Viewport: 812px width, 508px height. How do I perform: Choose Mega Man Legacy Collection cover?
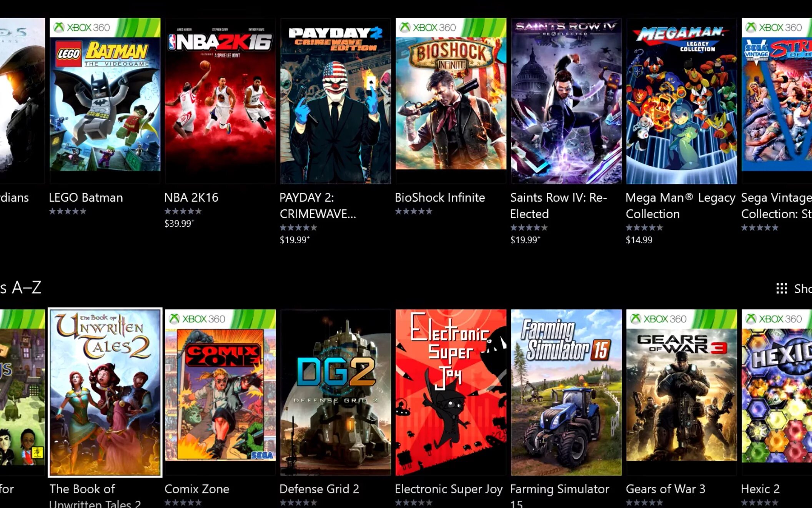pyautogui.click(x=682, y=100)
